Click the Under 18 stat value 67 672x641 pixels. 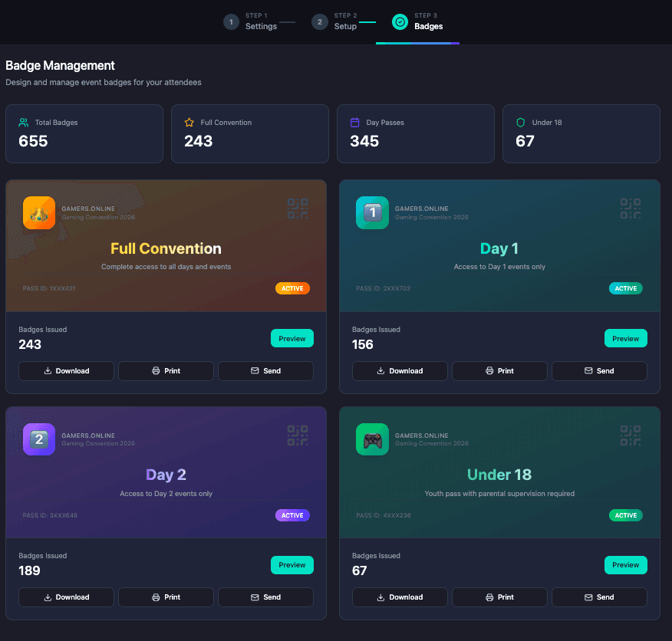[x=525, y=141]
